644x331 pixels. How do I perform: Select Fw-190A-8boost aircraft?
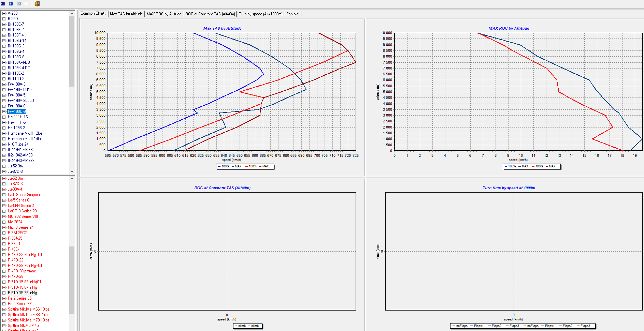[x=21, y=101]
